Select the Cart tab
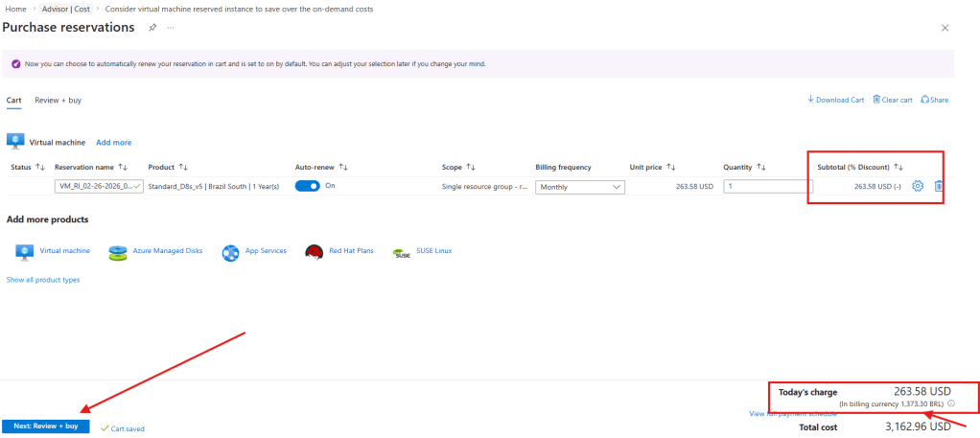The image size is (980, 438). 13,100
